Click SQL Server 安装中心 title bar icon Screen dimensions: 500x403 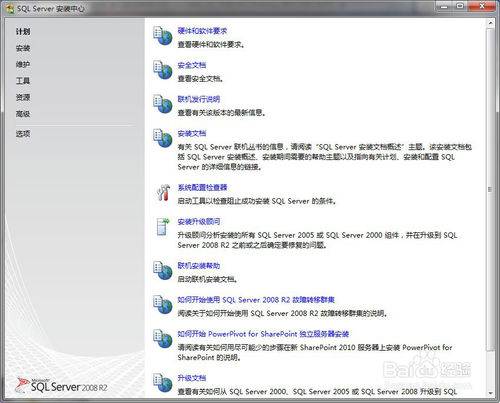point(10,8)
